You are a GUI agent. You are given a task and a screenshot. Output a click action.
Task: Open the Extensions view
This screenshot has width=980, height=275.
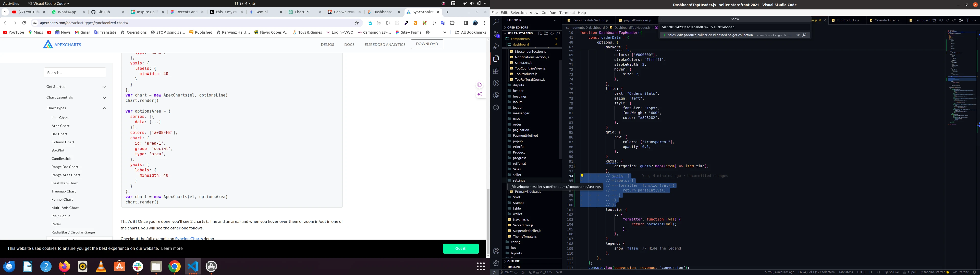tap(496, 71)
